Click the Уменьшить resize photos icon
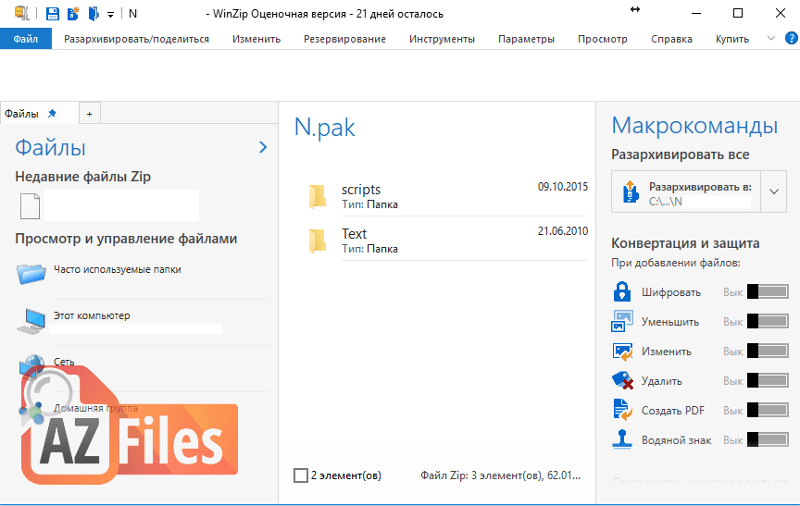 coord(622,321)
